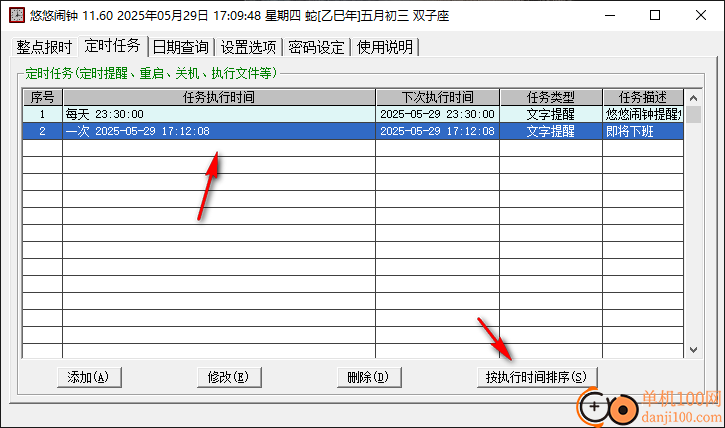Screen dimensions: 725x428
Task: Click the 序号 column header
Action: click(x=43, y=97)
